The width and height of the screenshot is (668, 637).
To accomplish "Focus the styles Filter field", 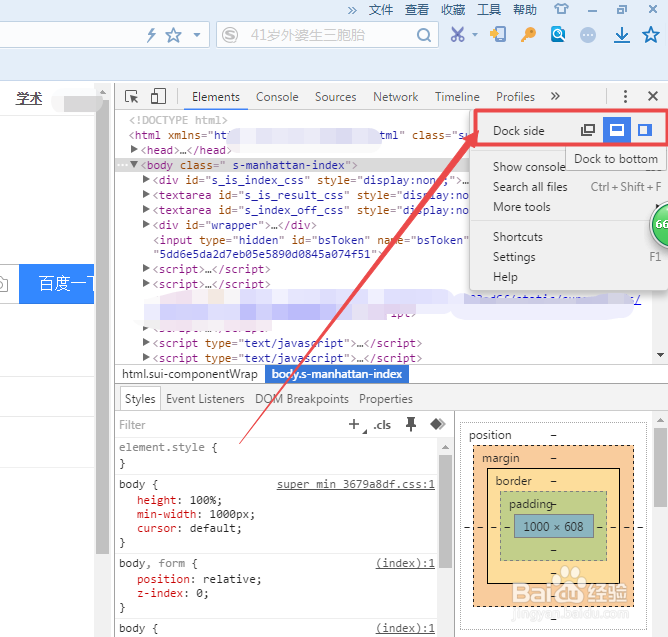I will 230,425.
